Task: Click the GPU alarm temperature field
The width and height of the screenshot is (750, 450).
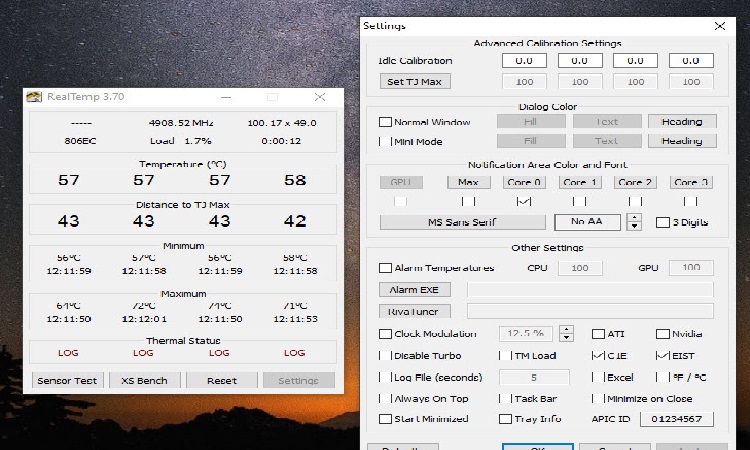Action: [x=691, y=268]
